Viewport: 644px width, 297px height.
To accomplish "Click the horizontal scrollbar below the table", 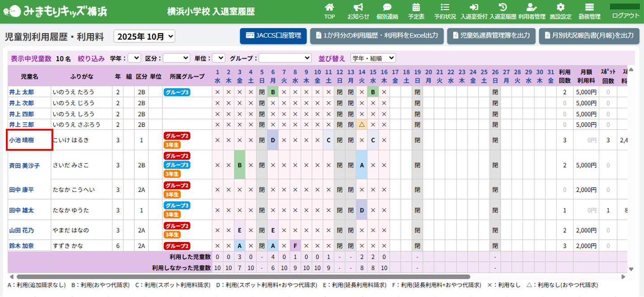I will (242, 277).
